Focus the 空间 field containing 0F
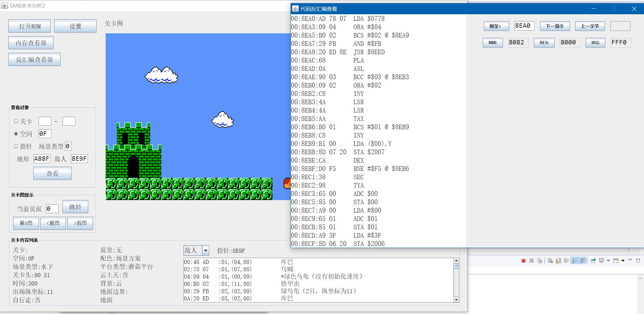 (x=45, y=134)
